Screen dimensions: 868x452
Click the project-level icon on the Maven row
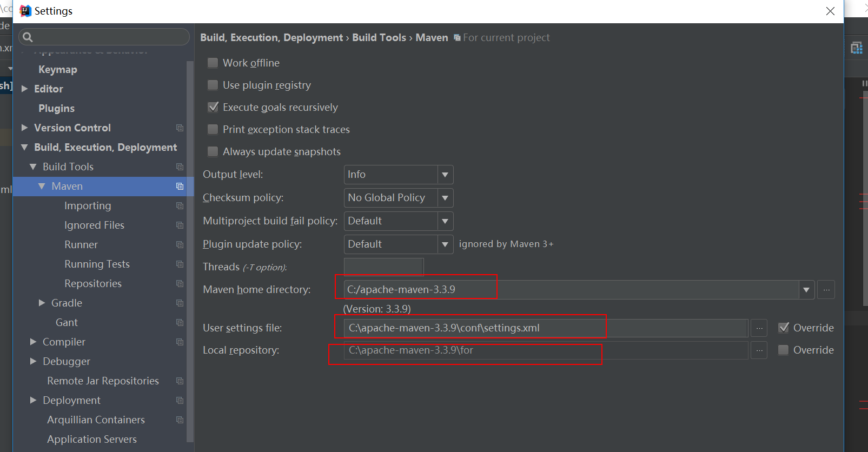(x=180, y=187)
